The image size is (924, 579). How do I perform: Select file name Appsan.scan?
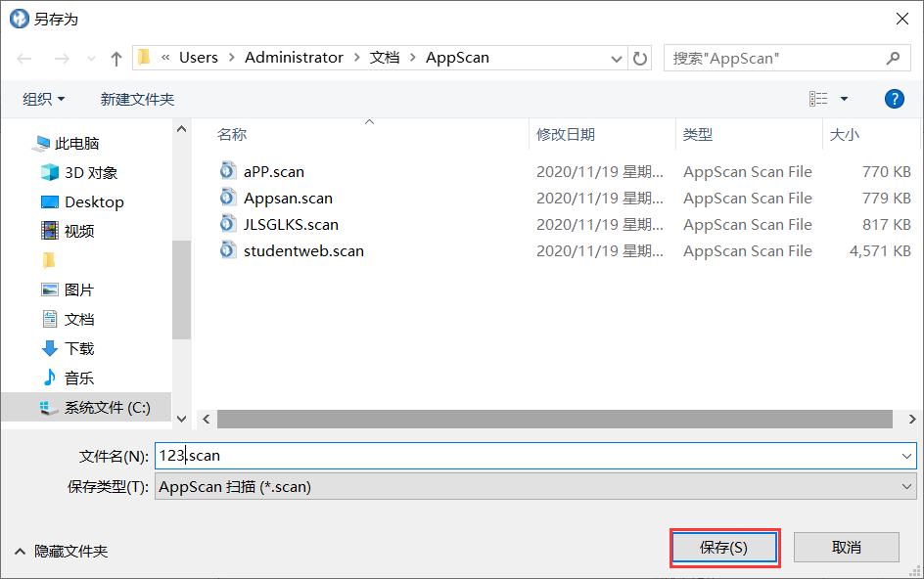288,198
